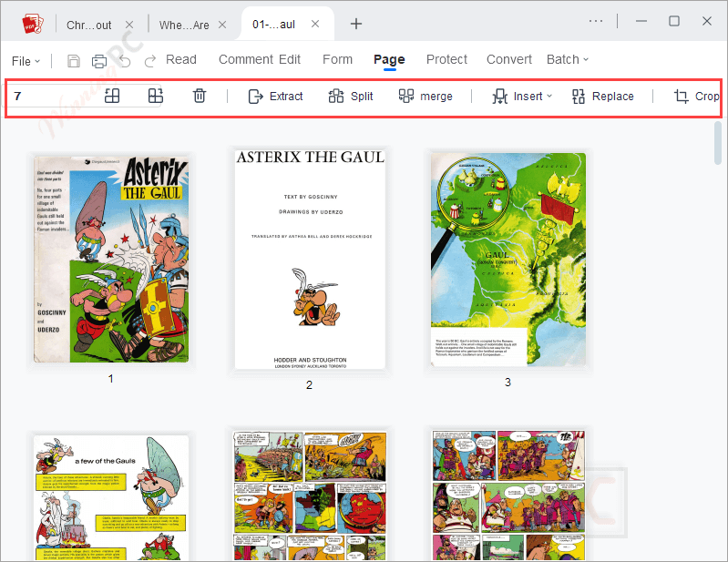The width and height of the screenshot is (728, 562).
Task: Switch to the Protect tab
Action: [446, 59]
